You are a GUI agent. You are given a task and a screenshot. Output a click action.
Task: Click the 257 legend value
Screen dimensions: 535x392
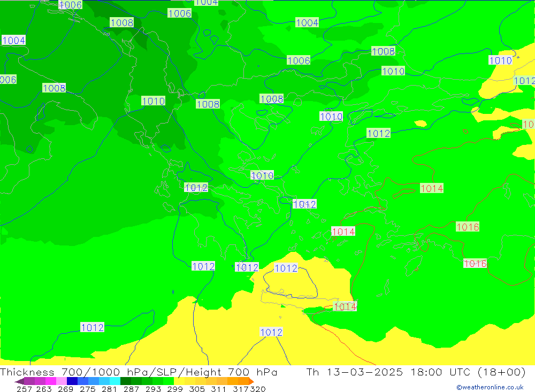(x=24, y=389)
